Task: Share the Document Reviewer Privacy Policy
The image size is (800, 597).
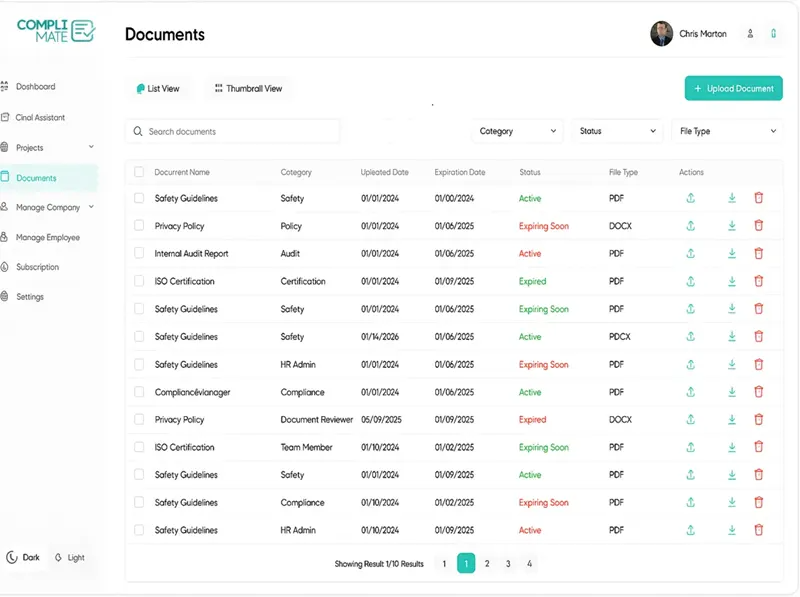Action: (690, 419)
